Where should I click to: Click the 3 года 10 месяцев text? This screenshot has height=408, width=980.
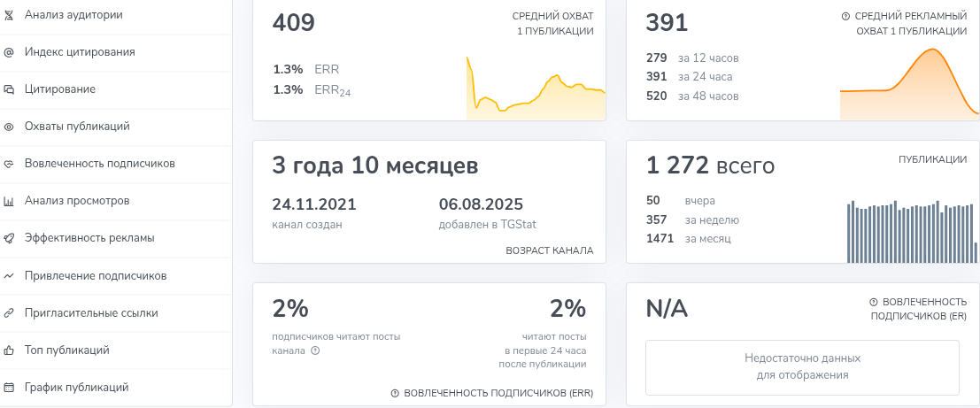point(375,166)
